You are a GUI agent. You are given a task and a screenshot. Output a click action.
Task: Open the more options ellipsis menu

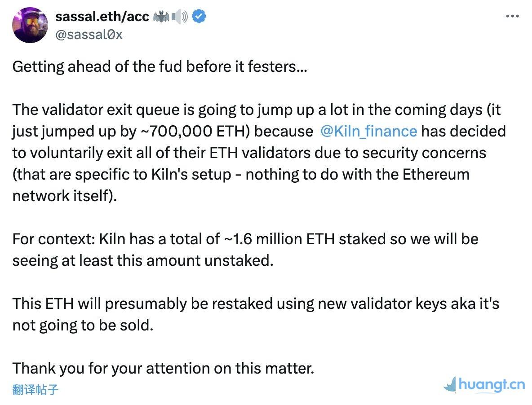(x=512, y=17)
